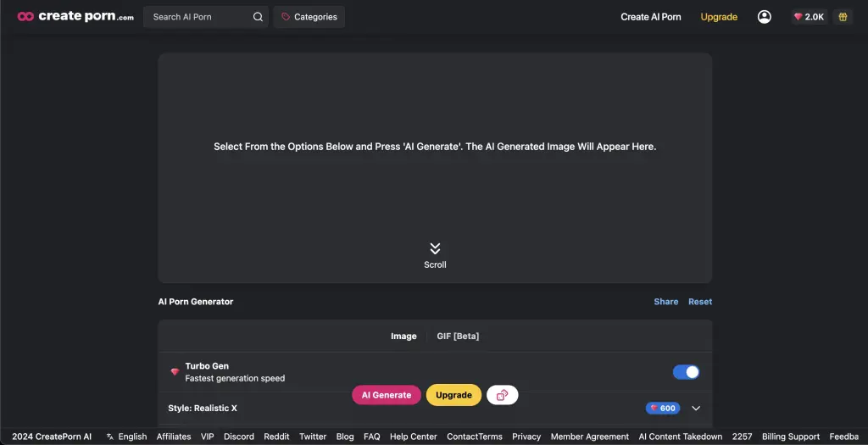Click the double-chevron Scroll icon

coord(435,248)
